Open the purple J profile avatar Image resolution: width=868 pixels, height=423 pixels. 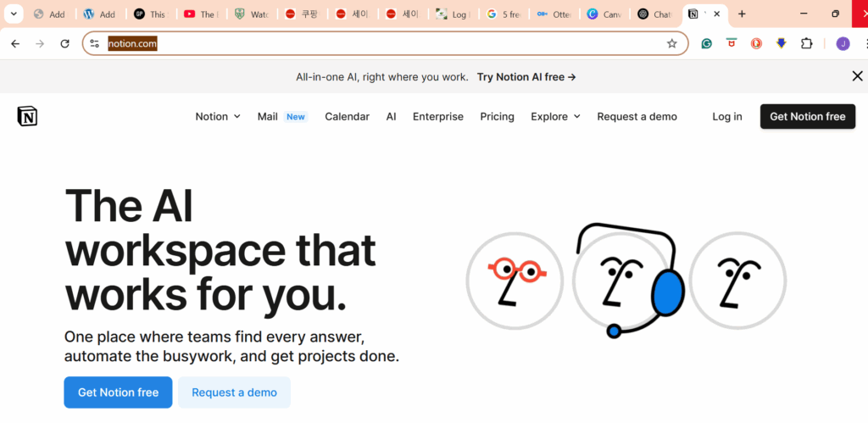[x=843, y=44]
